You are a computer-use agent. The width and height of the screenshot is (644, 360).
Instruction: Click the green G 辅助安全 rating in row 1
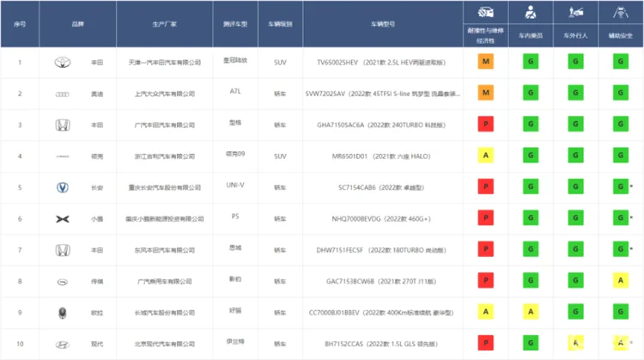621,61
